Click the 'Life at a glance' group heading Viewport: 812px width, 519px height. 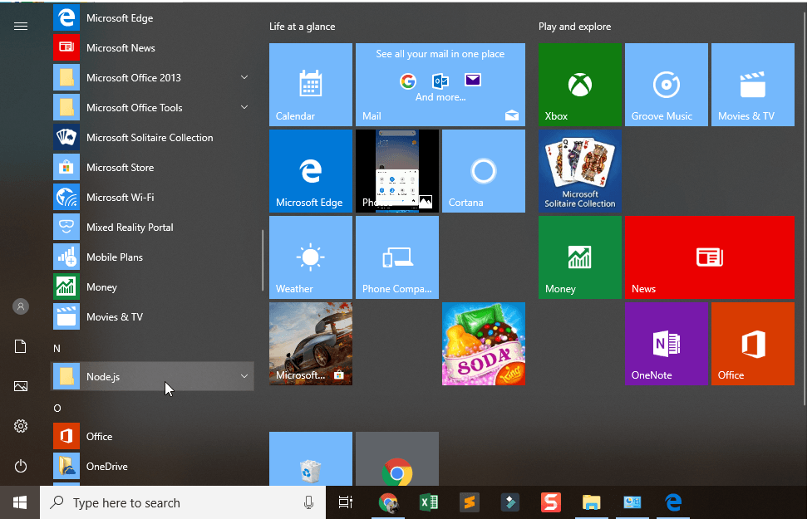click(302, 27)
